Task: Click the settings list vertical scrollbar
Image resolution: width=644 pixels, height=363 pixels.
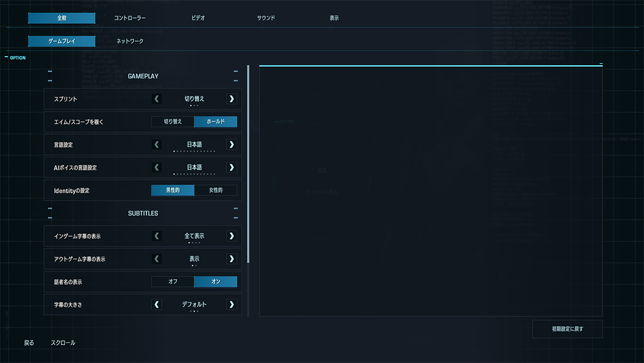Action: pyautogui.click(x=248, y=164)
